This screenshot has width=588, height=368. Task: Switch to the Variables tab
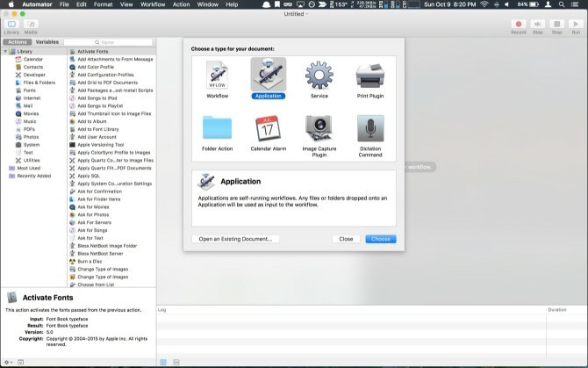click(x=47, y=42)
